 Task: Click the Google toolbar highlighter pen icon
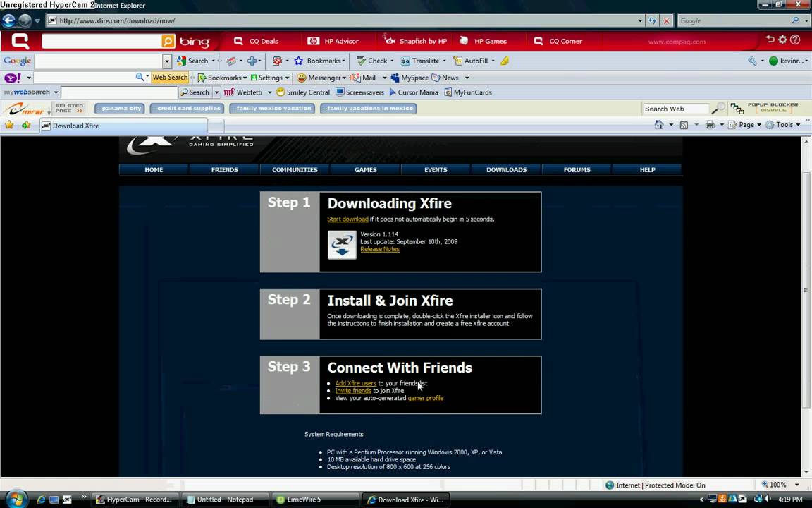pyautogui.click(x=505, y=61)
